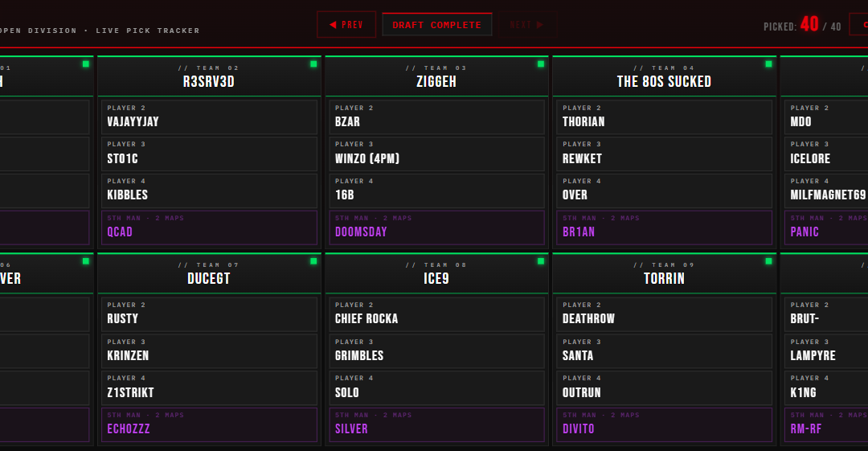Click the WINZO (4PM) player card
Viewport: 868px width, 451px height.
[x=436, y=154]
